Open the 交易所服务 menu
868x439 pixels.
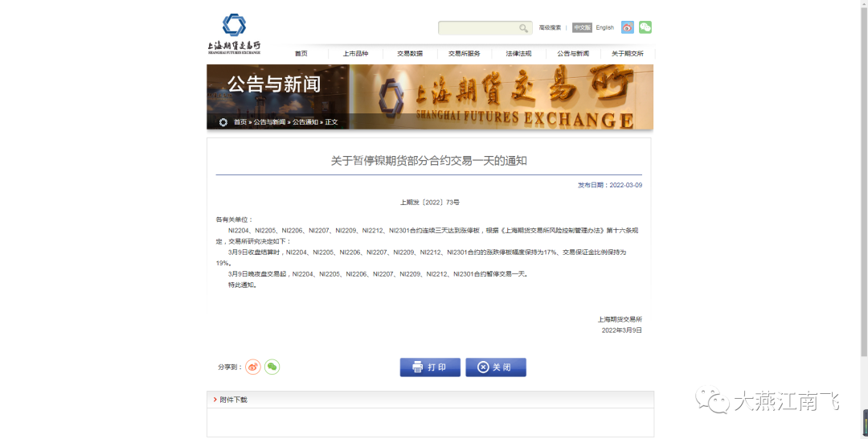[465, 54]
